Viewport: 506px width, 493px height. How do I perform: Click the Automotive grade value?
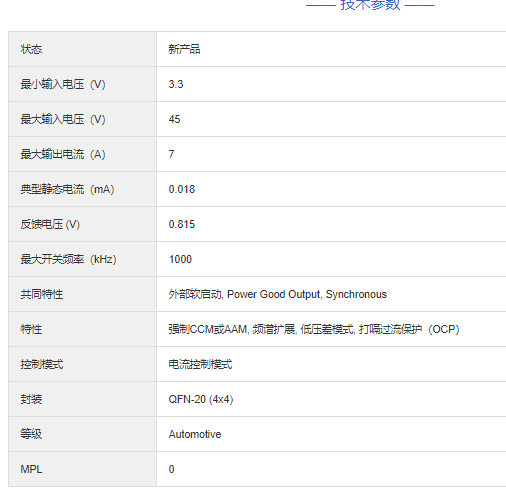tap(195, 434)
